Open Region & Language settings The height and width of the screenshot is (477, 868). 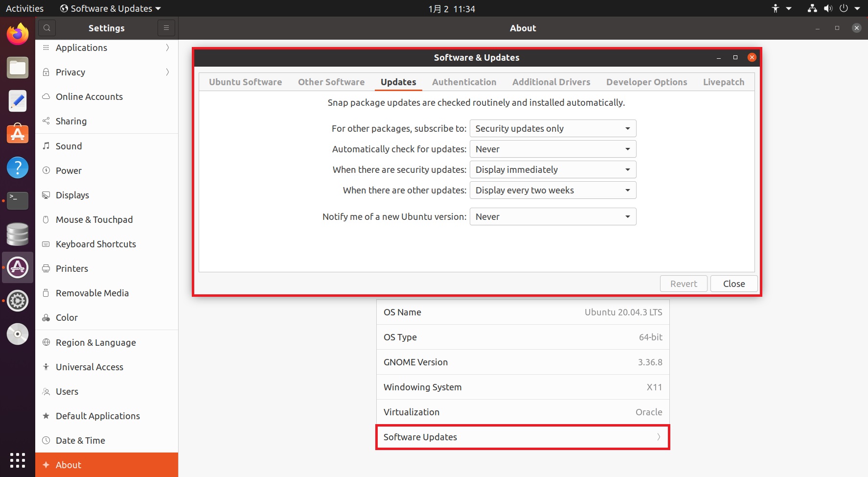pyautogui.click(x=107, y=342)
